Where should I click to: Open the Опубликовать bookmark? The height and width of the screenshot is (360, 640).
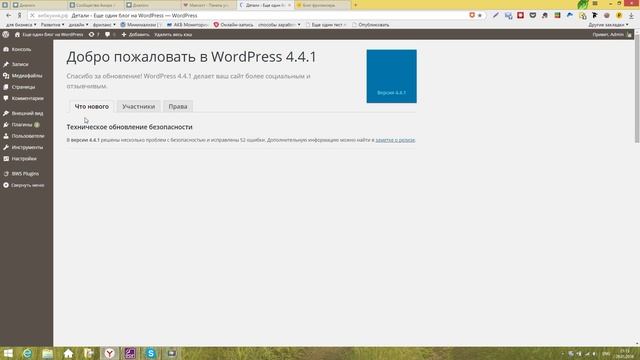coord(371,25)
